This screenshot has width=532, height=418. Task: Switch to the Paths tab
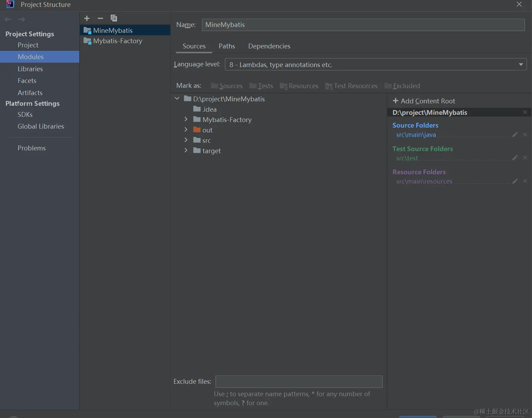tap(227, 46)
